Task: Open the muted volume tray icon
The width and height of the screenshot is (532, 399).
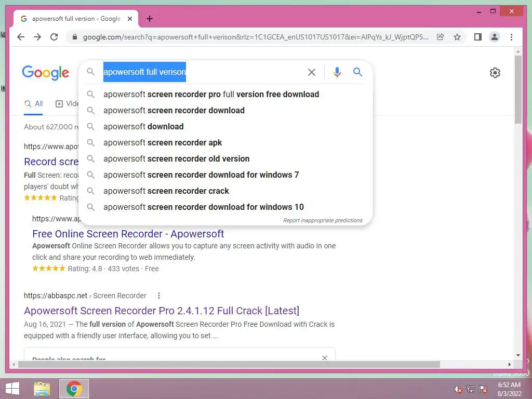Action: click(458, 389)
